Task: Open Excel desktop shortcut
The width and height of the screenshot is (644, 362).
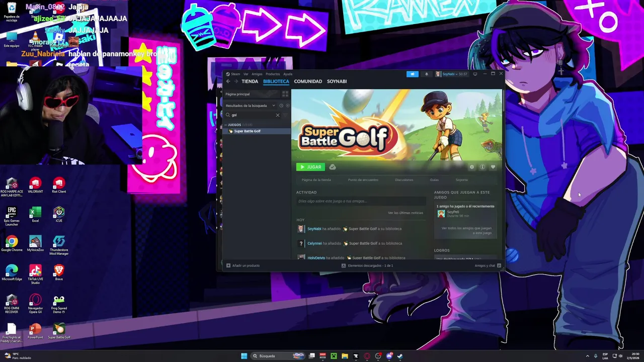Action: coord(35,214)
